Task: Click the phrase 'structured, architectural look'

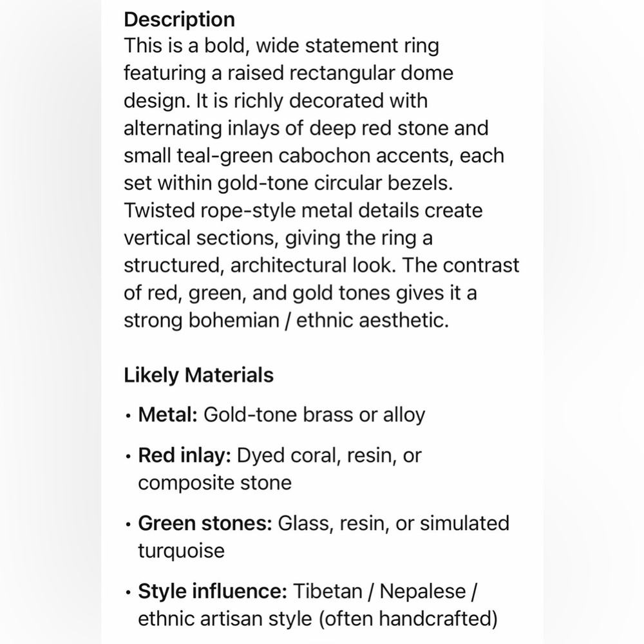Action: point(258,266)
